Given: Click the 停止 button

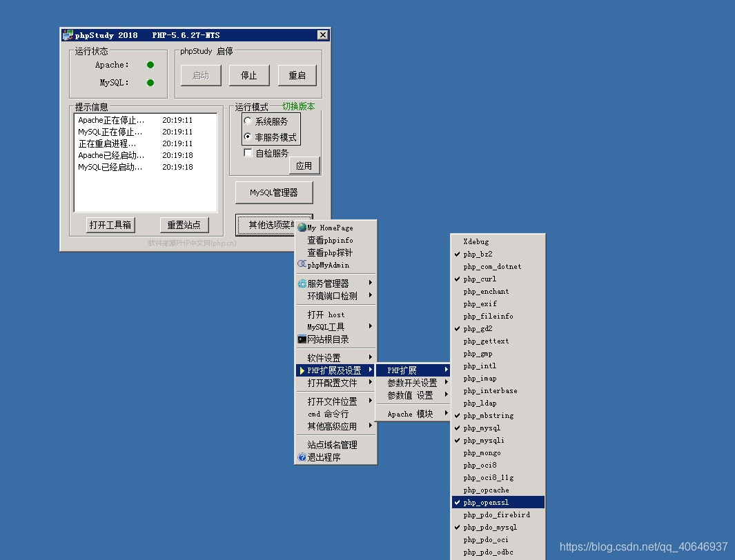Looking at the screenshot, I should coord(249,75).
